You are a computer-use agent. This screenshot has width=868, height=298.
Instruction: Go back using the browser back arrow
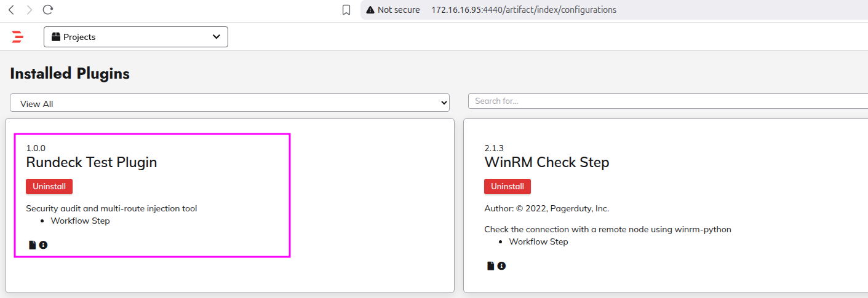(11, 10)
